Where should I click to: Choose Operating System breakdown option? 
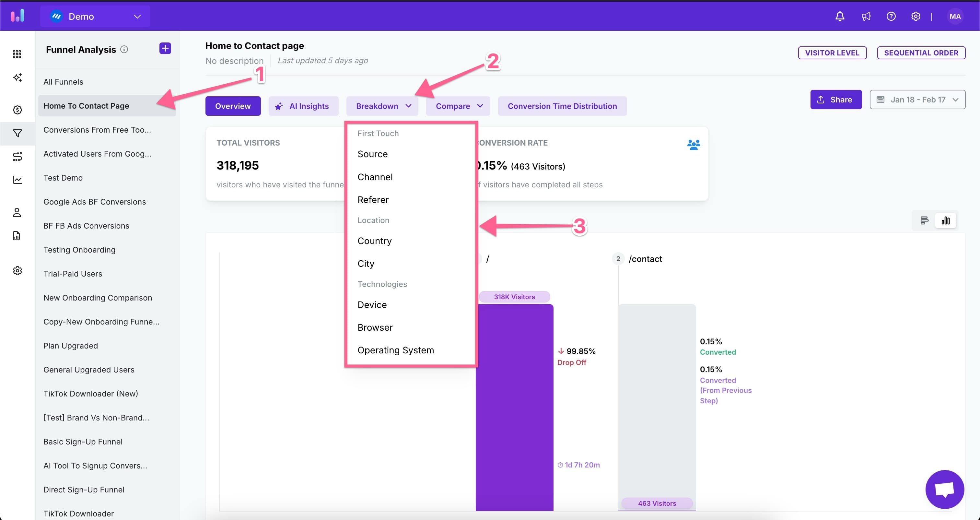coord(395,350)
